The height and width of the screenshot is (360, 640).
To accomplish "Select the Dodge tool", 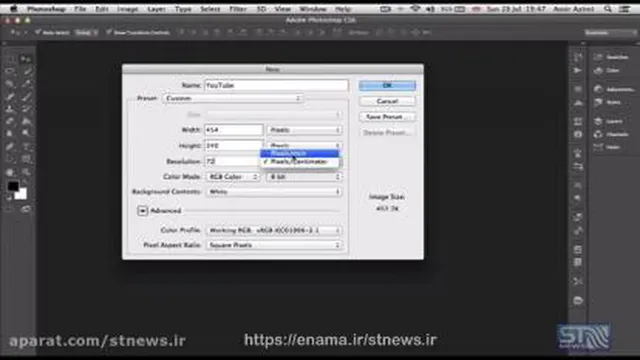I will 26,133.
